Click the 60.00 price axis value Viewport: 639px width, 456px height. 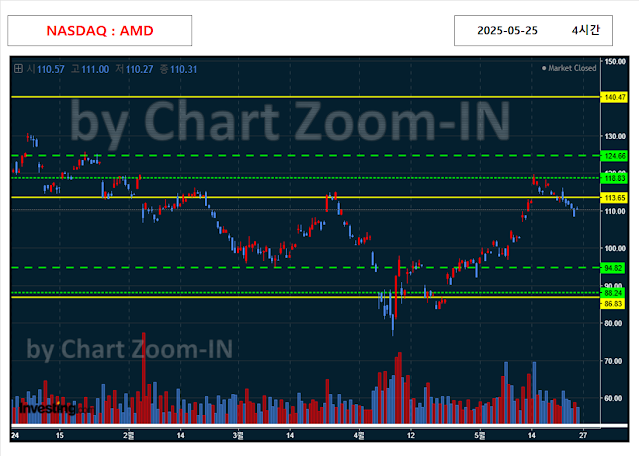613,398
